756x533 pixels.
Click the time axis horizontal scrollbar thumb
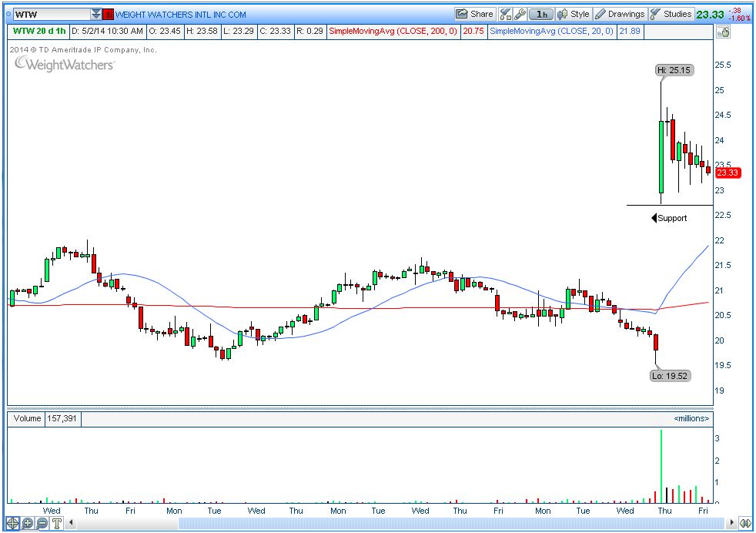pos(451,522)
